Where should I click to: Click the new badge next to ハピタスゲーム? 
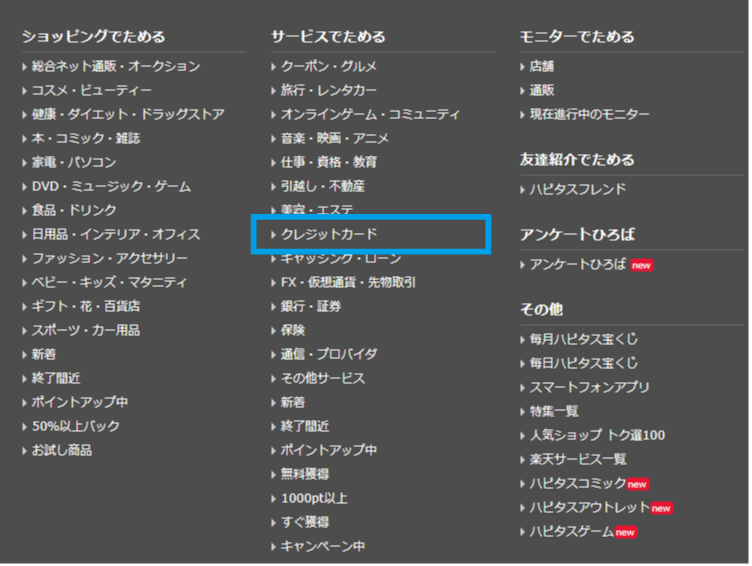pyautogui.click(x=626, y=533)
